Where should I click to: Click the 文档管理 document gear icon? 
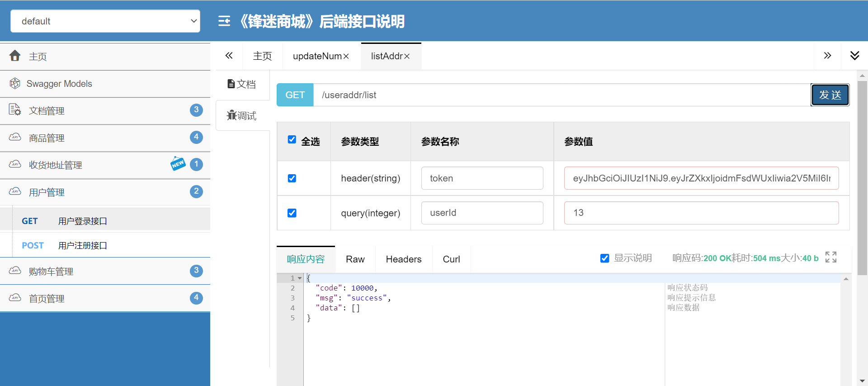[15, 110]
